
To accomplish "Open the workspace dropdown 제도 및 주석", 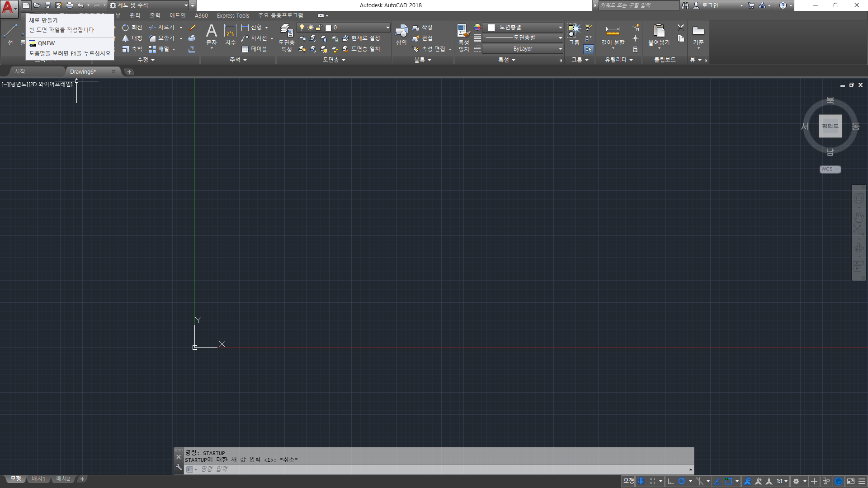I will [x=149, y=5].
